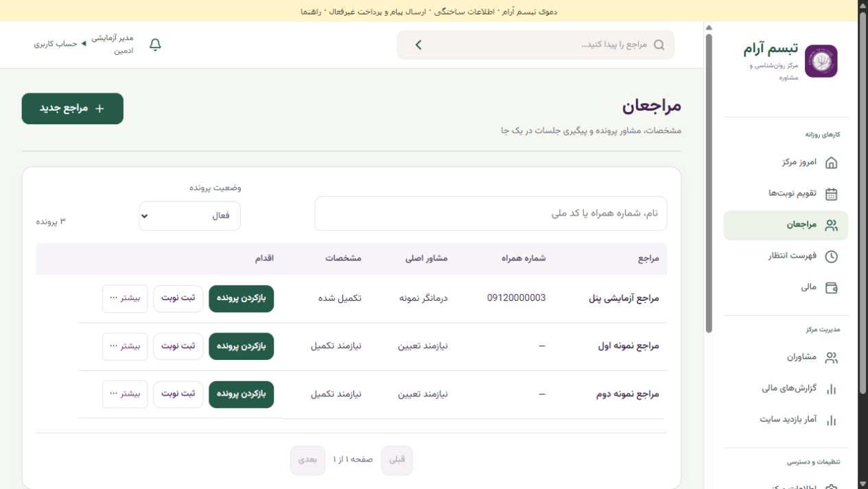Open امروز مرکز from the sidebar
Viewport: 868px width, 489px height.
click(x=786, y=163)
